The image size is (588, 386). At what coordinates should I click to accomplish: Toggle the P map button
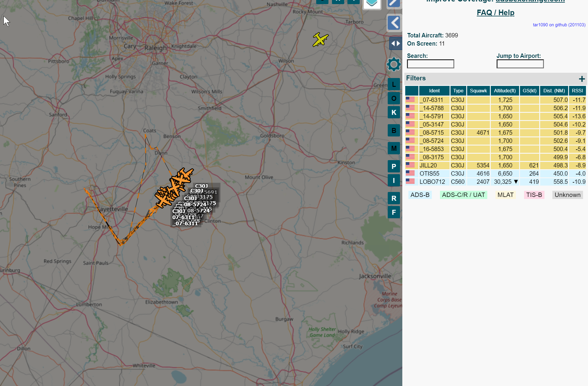pos(394,167)
